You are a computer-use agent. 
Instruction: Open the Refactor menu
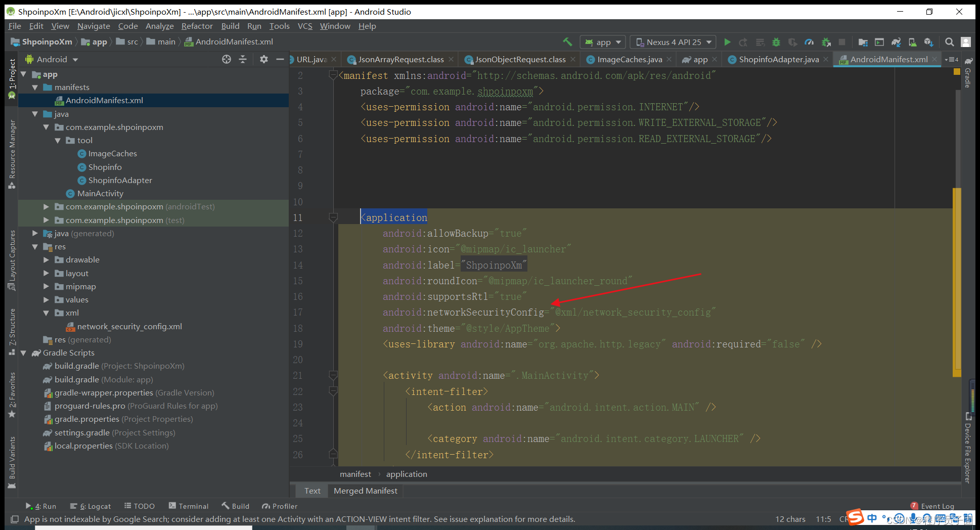pyautogui.click(x=197, y=26)
